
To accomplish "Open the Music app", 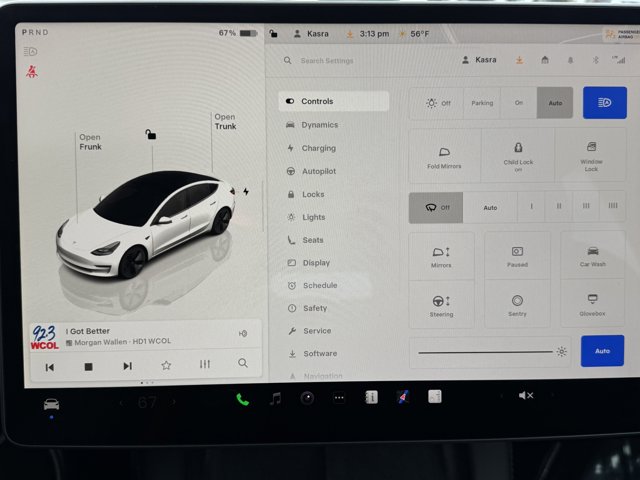I will (276, 399).
